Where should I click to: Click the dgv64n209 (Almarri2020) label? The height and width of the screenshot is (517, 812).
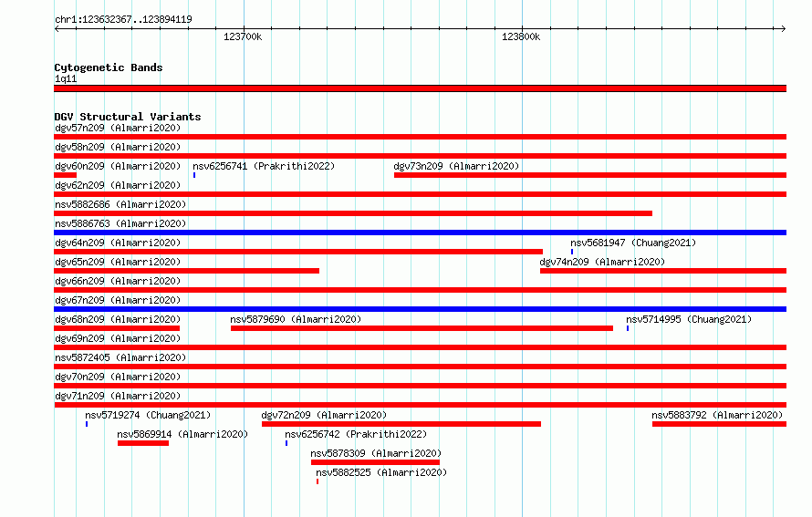(x=118, y=243)
